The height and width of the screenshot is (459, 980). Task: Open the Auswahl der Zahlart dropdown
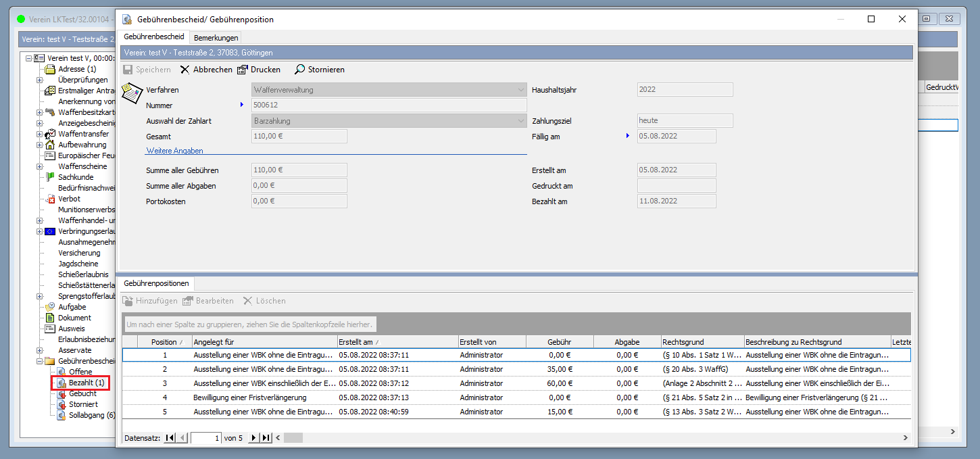520,121
